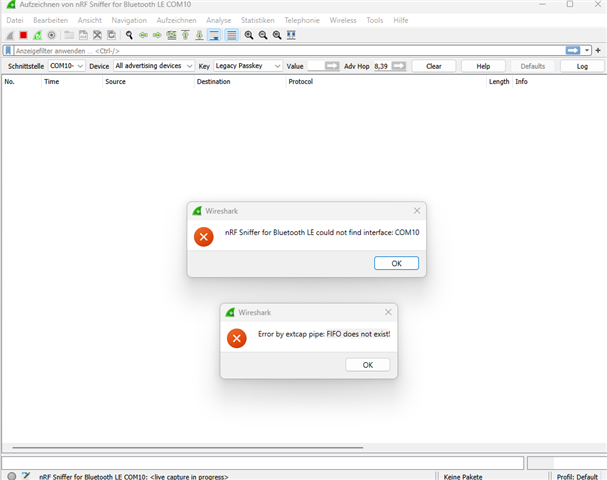Restart the current capture via green fin
The image size is (607, 480).
(37, 35)
